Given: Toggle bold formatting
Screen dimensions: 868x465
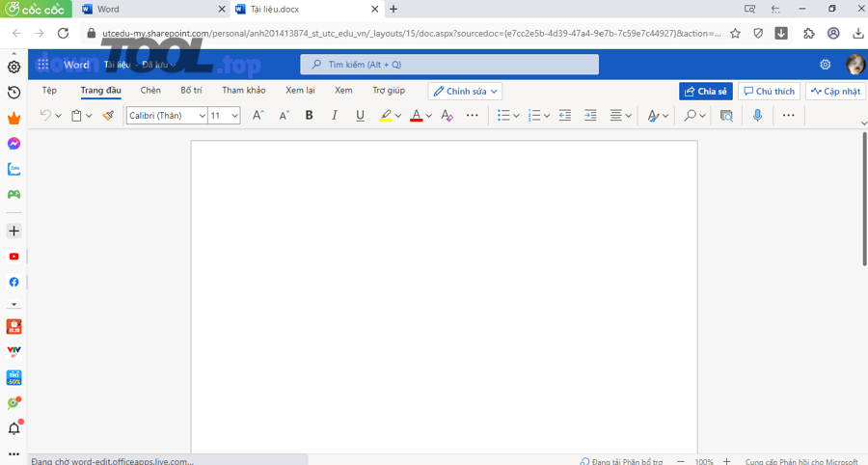Looking at the screenshot, I should coord(309,116).
